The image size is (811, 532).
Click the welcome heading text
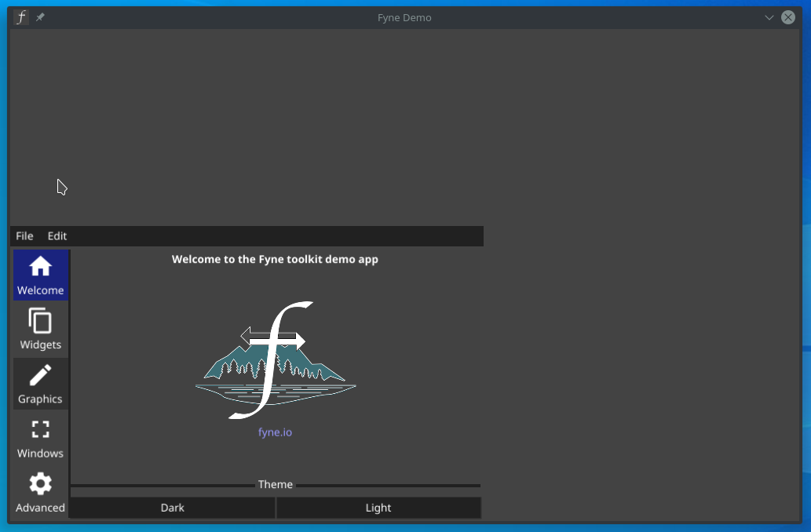coord(275,259)
